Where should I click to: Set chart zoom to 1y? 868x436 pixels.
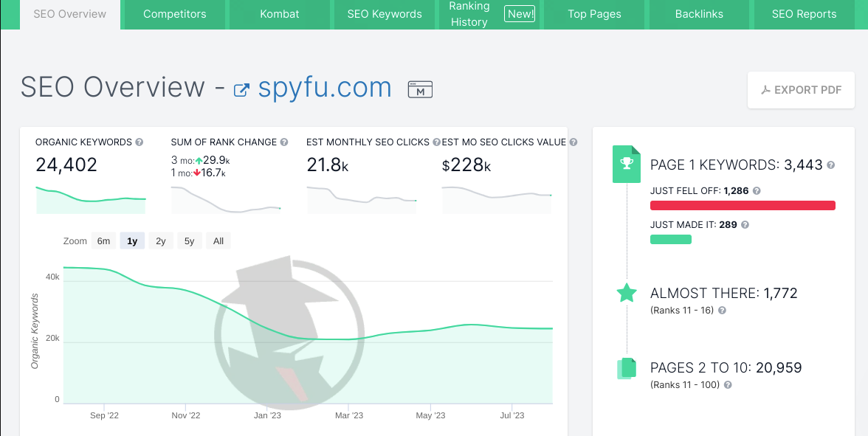tap(132, 241)
